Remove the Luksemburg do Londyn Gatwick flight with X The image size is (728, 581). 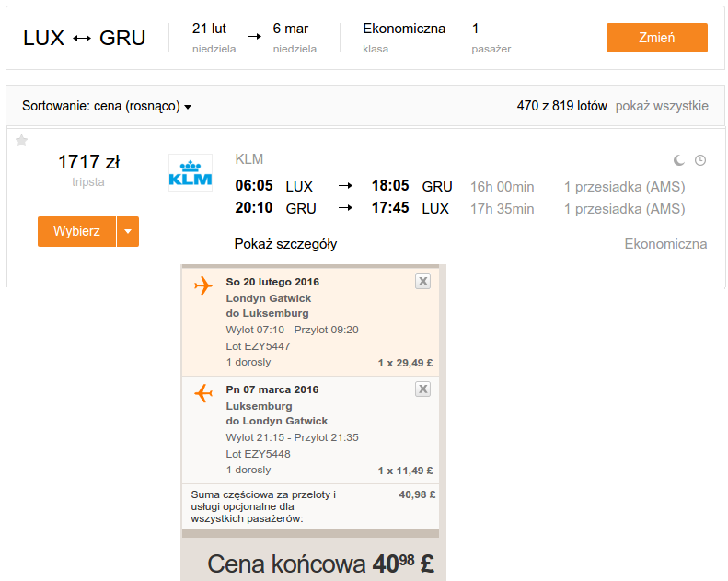coord(422,389)
